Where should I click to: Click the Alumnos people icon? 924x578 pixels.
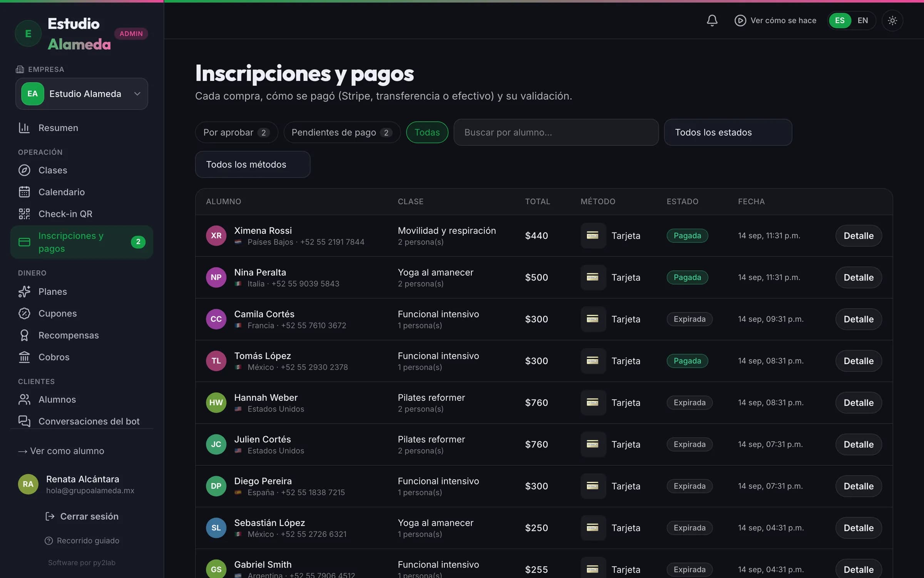pyautogui.click(x=24, y=400)
